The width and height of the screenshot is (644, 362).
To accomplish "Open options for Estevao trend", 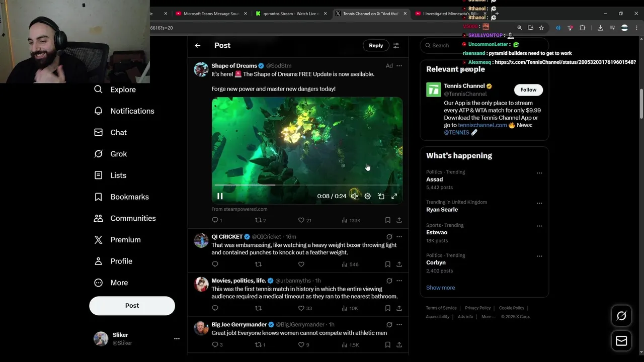I will [539, 226].
